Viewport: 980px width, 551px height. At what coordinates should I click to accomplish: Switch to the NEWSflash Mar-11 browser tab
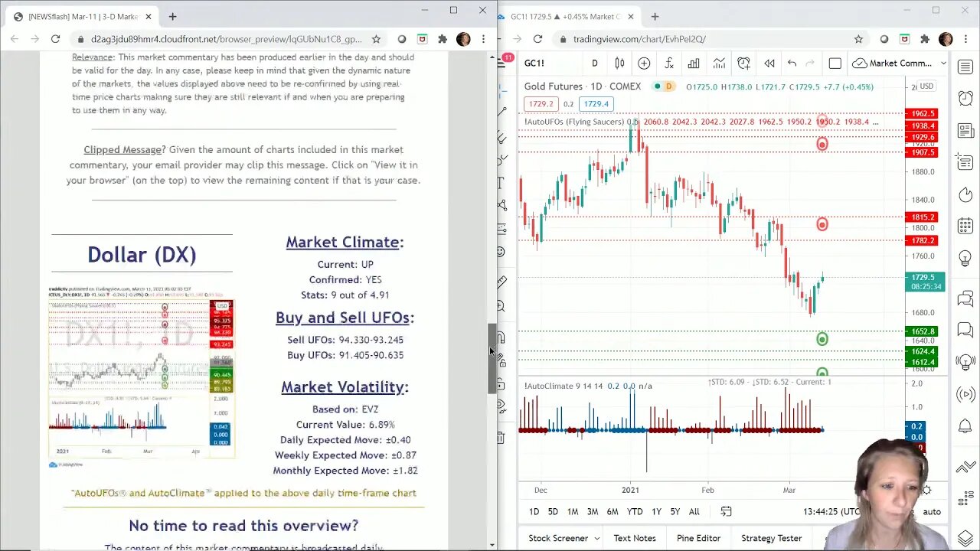(83, 16)
